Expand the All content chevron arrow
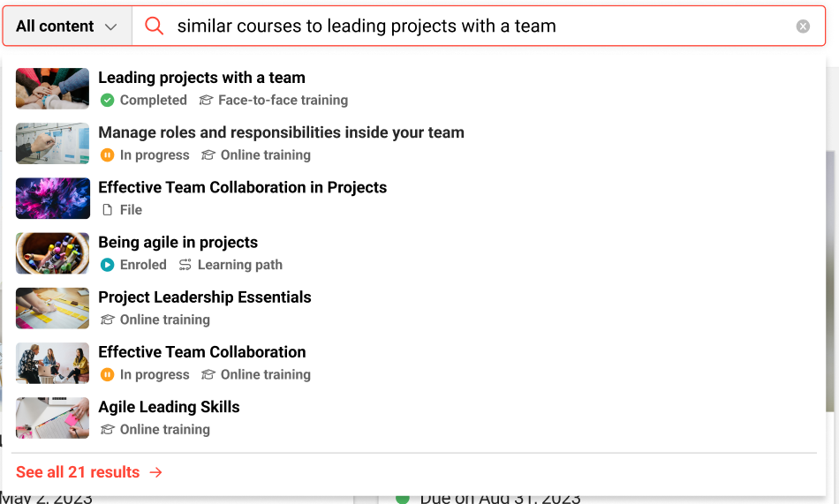Viewport: 839px width, 504px height. tap(110, 26)
